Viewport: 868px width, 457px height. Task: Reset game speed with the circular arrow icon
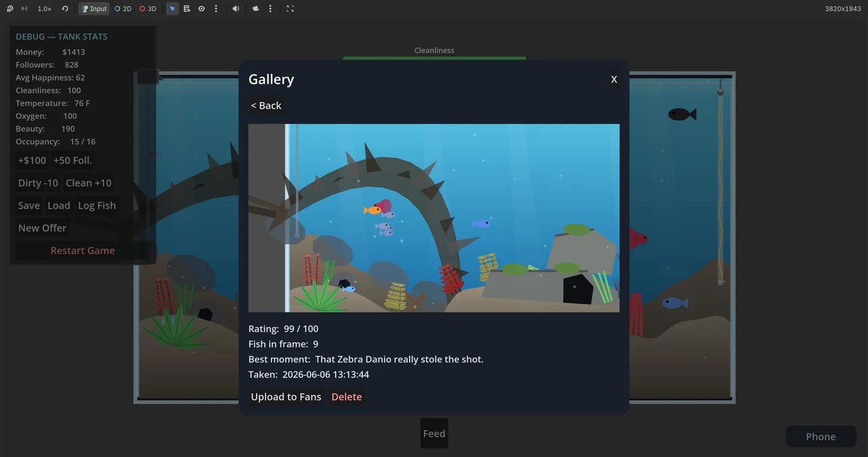tap(65, 9)
